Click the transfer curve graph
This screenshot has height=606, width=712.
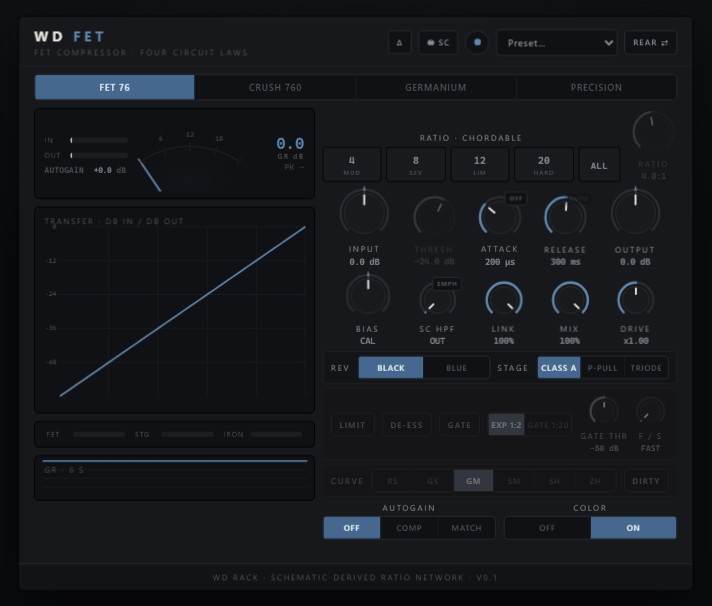[174, 310]
